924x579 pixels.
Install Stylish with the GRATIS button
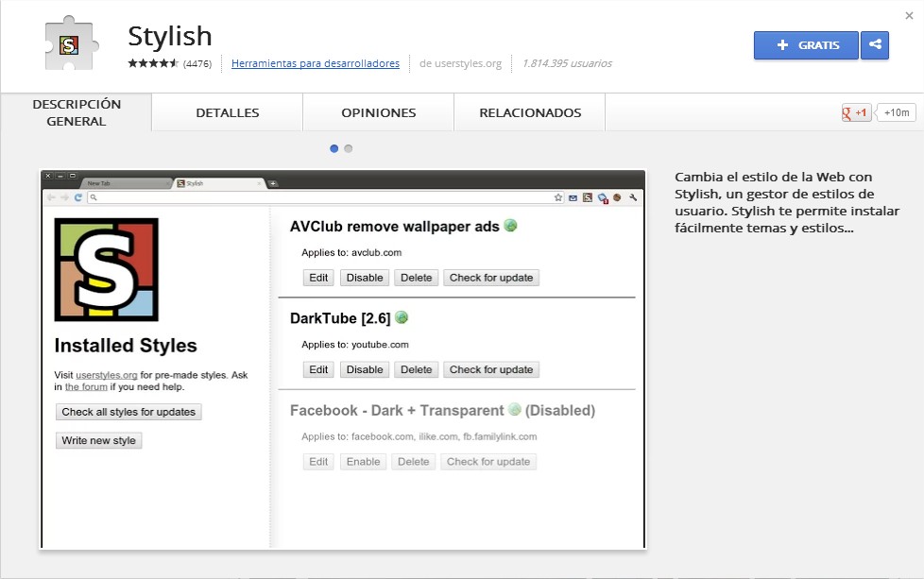click(805, 44)
